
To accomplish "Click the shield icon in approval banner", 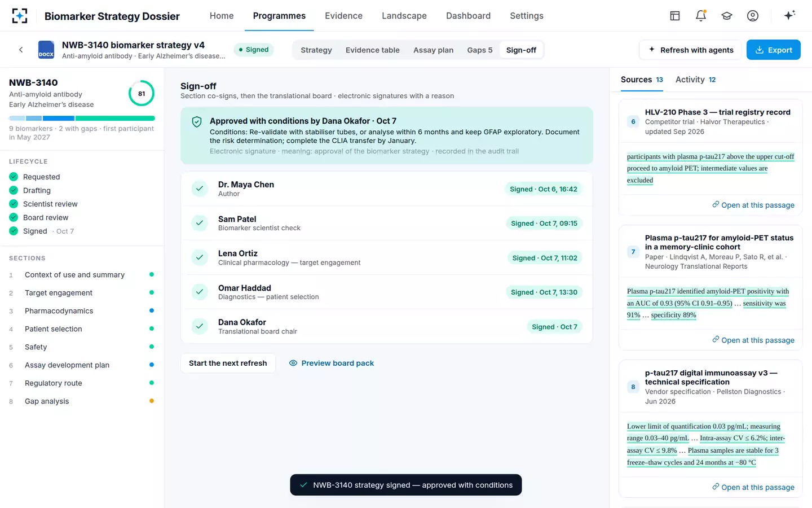I will [197, 122].
